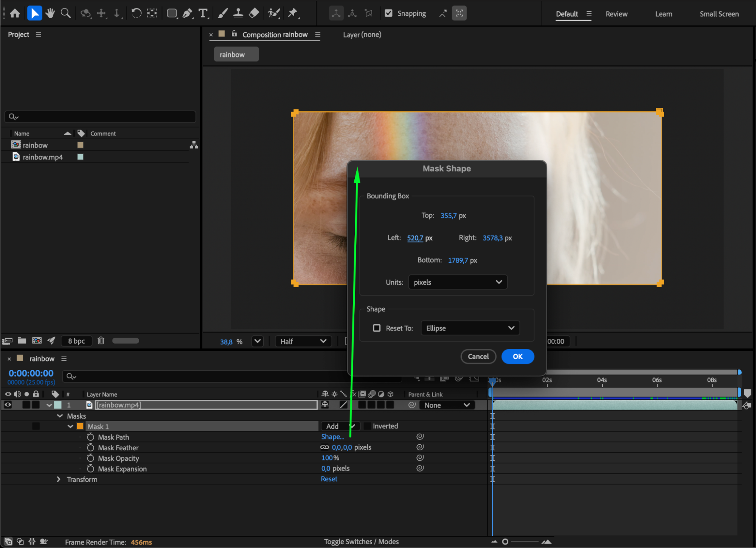This screenshot has height=548, width=756.
Task: Click the Left bounding box value field
Action: pos(415,238)
